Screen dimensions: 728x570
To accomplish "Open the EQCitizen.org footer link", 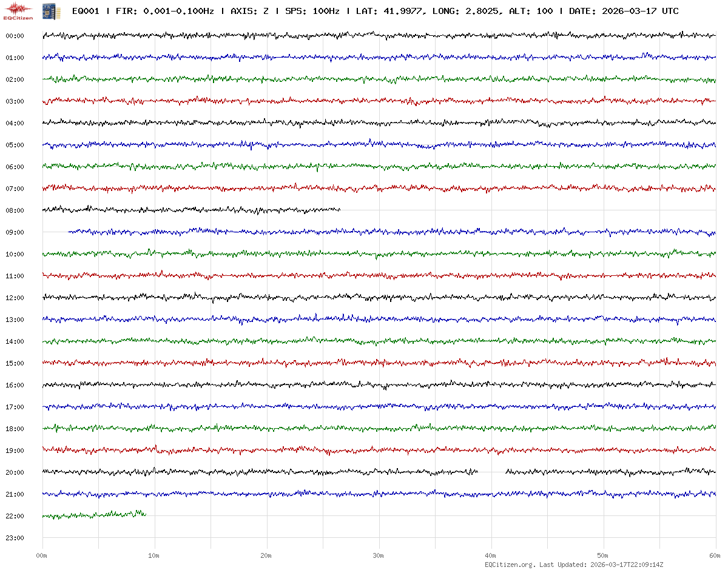I will click(x=510, y=565).
